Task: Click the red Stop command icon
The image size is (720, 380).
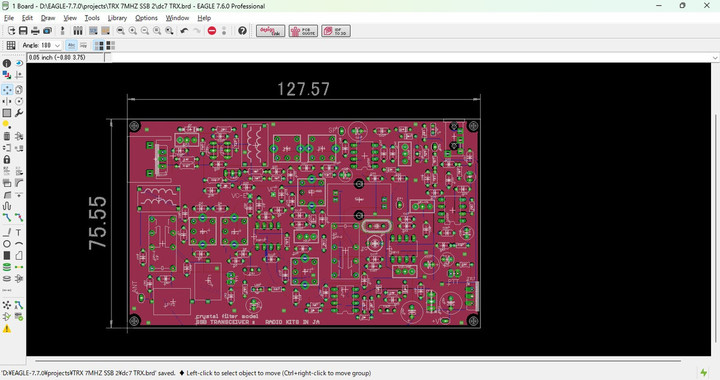Action: point(212,31)
